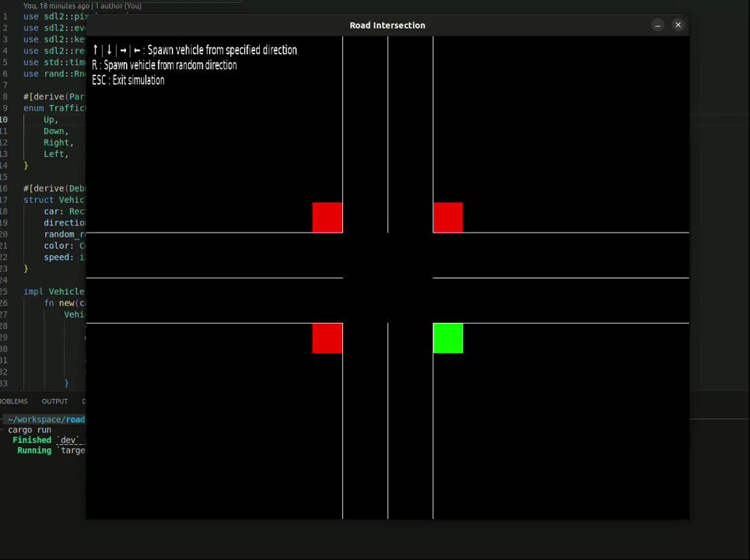The height and width of the screenshot is (560, 750).
Task: Click the 'struct Vehic' line in editor
Action: point(54,200)
